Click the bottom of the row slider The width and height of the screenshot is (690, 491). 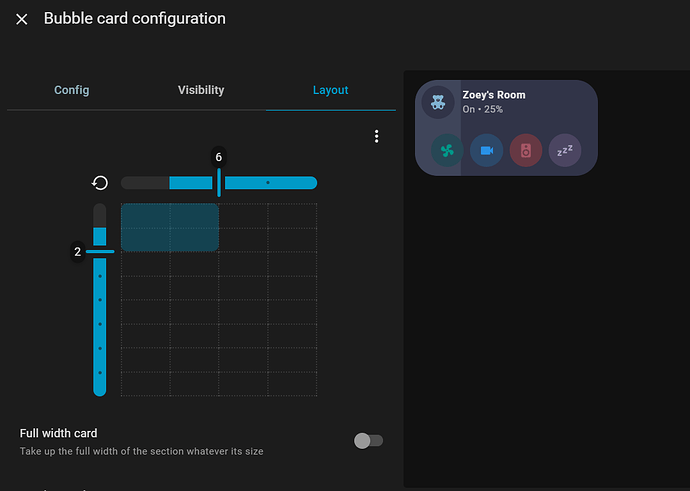[x=100, y=389]
